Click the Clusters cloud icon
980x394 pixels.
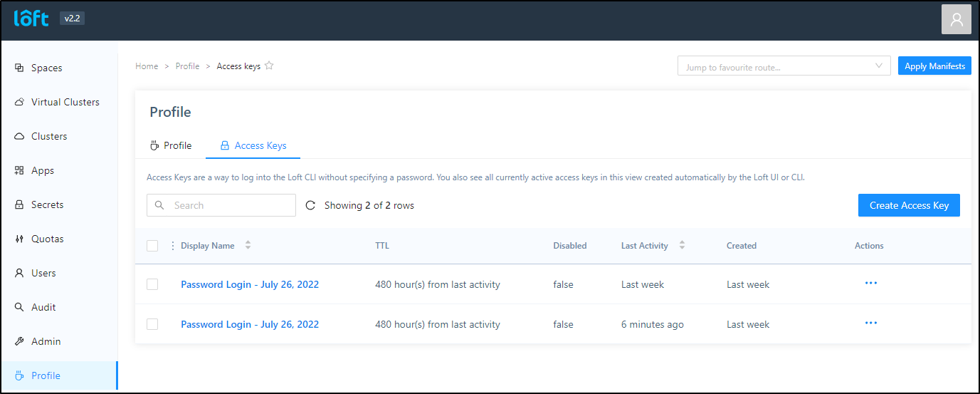[x=19, y=136]
